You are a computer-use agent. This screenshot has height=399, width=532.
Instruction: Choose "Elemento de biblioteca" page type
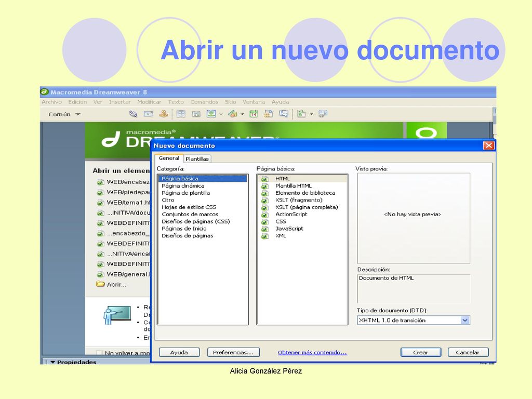(302, 193)
